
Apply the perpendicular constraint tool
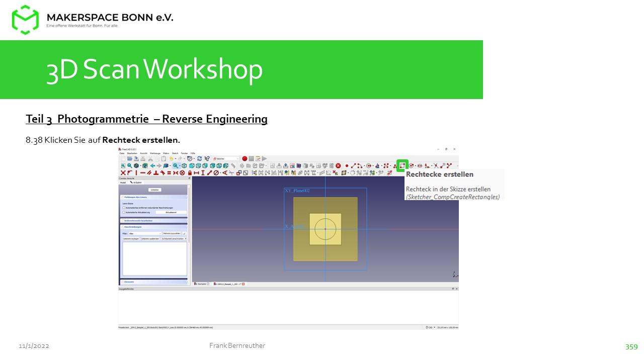coord(156,173)
